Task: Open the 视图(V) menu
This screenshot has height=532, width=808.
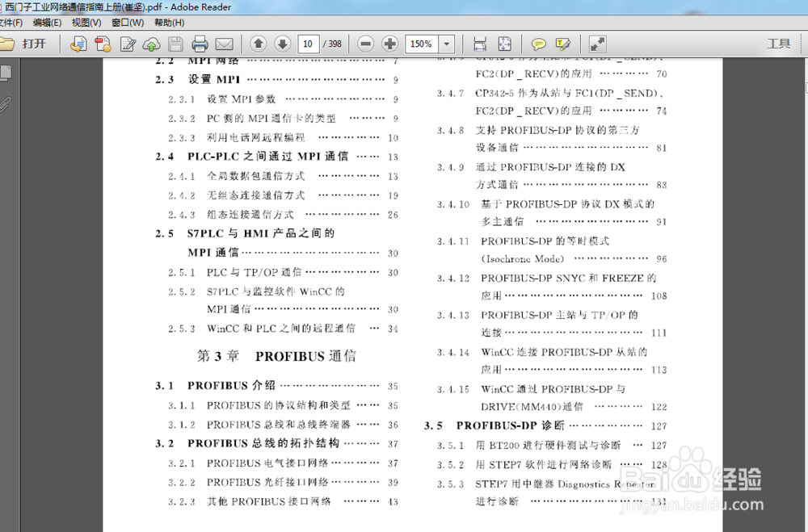Action: [x=86, y=23]
